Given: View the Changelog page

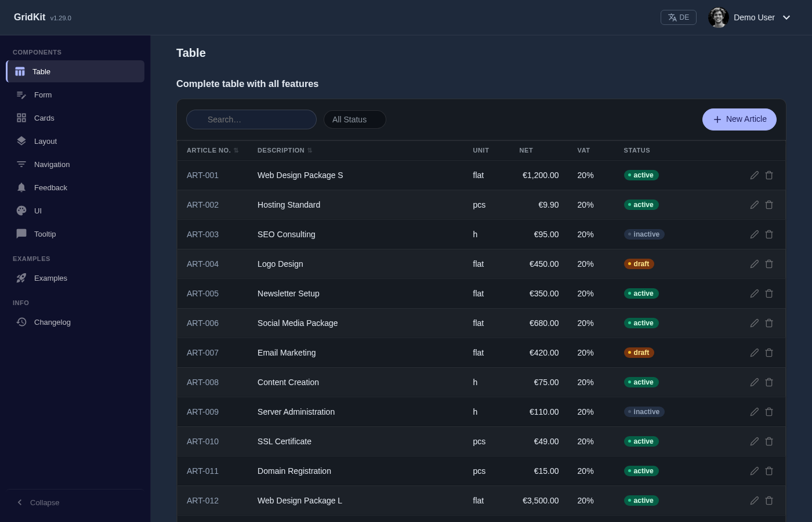Looking at the screenshot, I should [x=75, y=322].
